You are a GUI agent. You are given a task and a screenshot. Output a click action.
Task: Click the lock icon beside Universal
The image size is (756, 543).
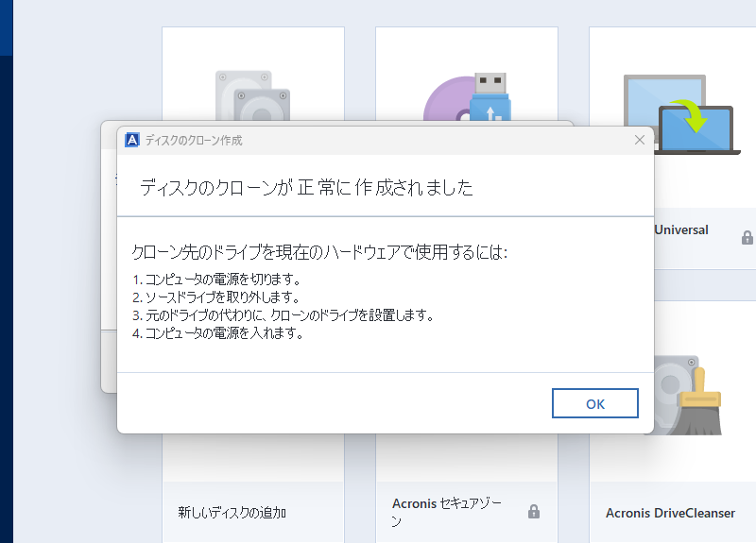coord(747,237)
